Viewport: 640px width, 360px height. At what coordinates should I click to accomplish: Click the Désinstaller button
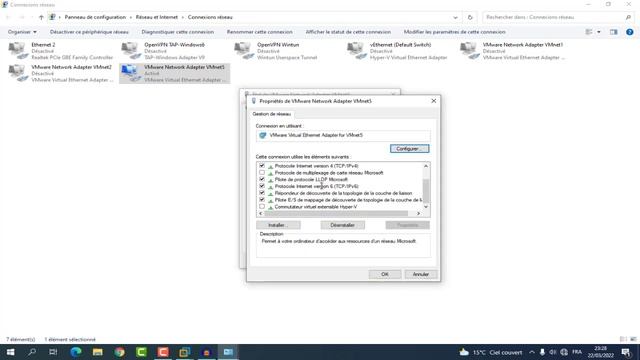click(x=342, y=225)
